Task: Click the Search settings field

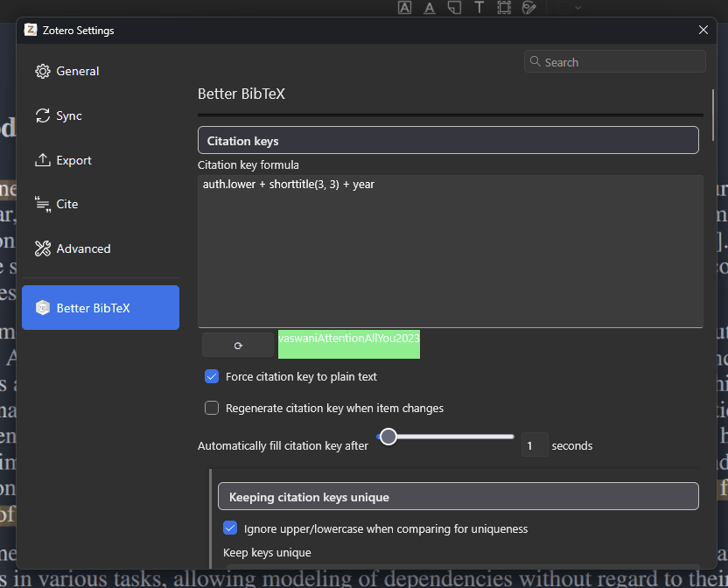Action: tap(615, 62)
